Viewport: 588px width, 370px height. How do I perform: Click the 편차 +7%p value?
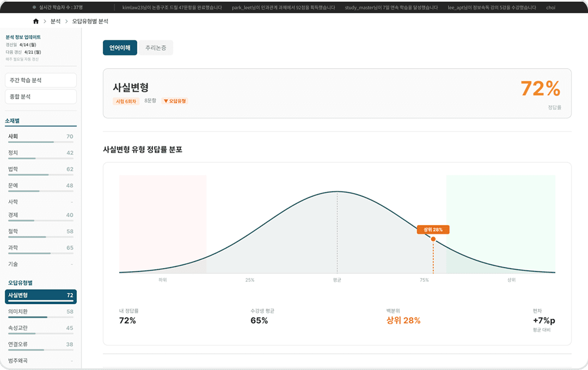tap(544, 320)
